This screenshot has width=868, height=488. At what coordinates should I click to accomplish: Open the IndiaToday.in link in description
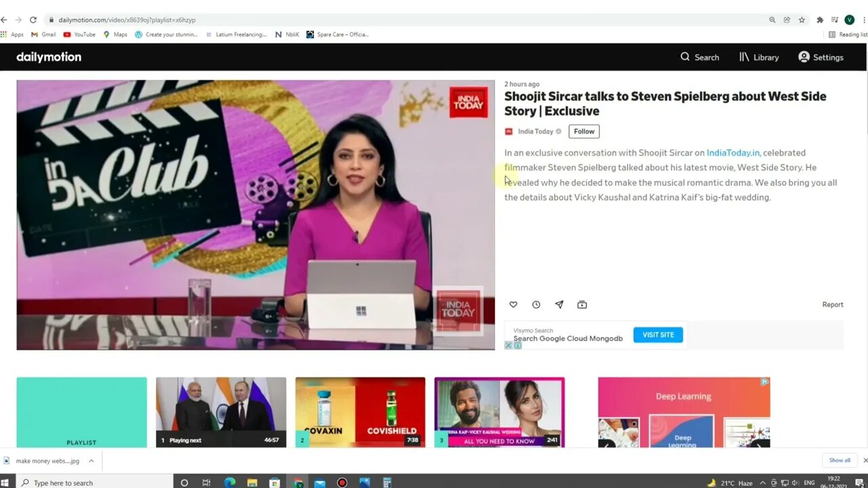point(733,152)
